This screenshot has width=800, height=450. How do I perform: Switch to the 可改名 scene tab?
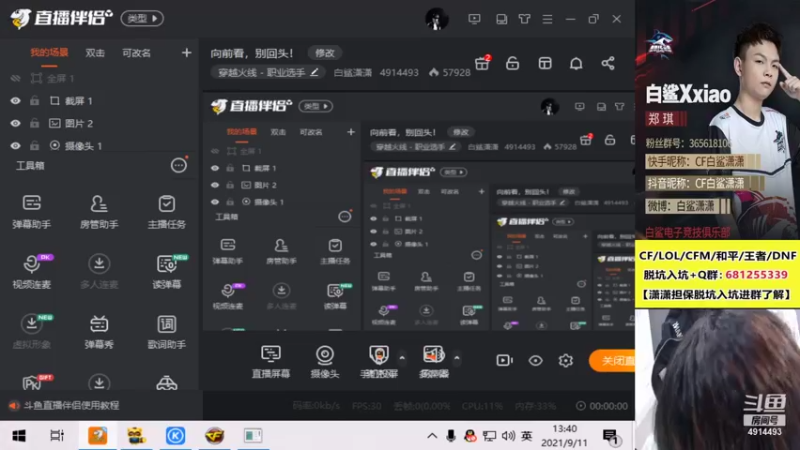pos(136,53)
